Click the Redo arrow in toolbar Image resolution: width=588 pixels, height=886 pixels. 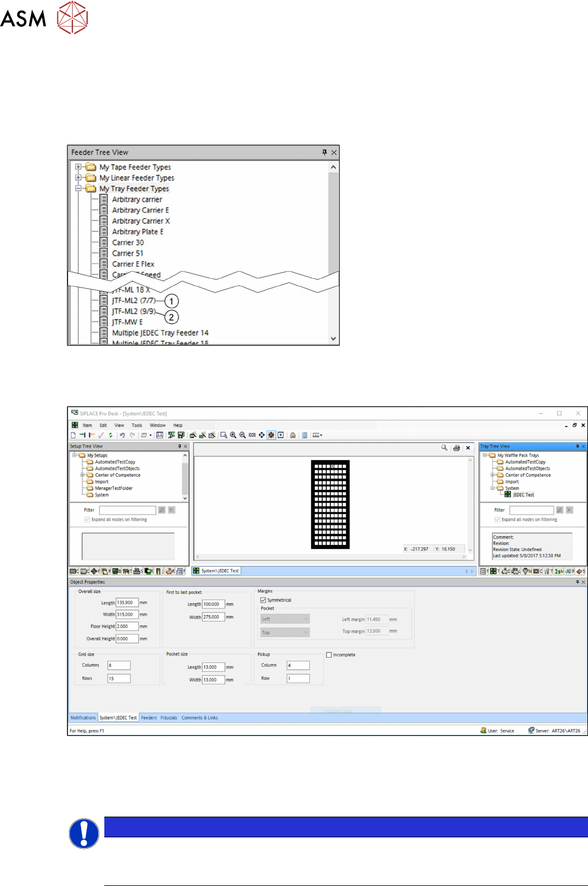tap(132, 435)
